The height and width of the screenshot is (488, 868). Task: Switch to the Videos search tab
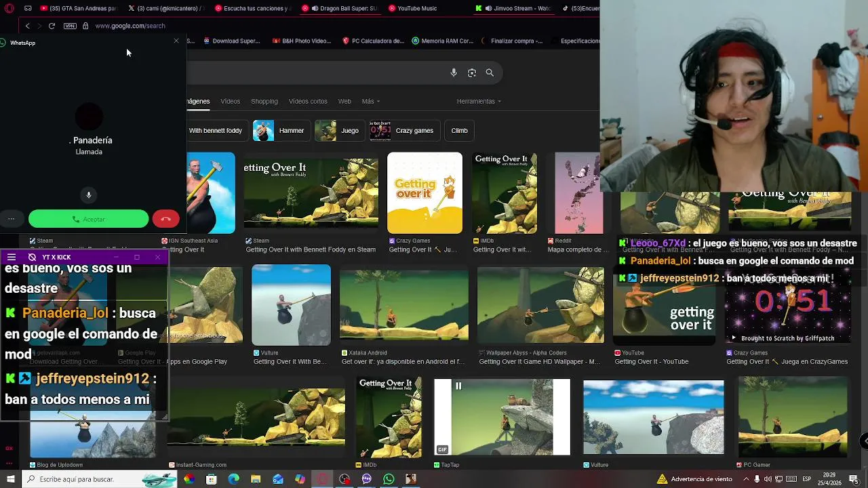pyautogui.click(x=230, y=101)
